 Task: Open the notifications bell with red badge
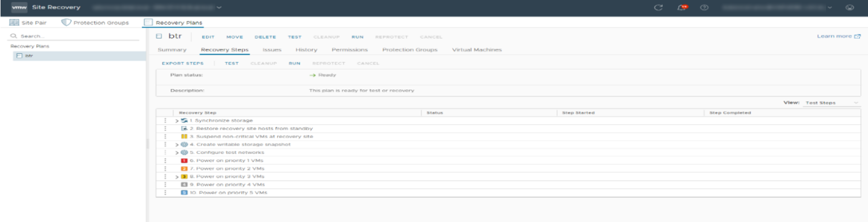pyautogui.click(x=681, y=7)
